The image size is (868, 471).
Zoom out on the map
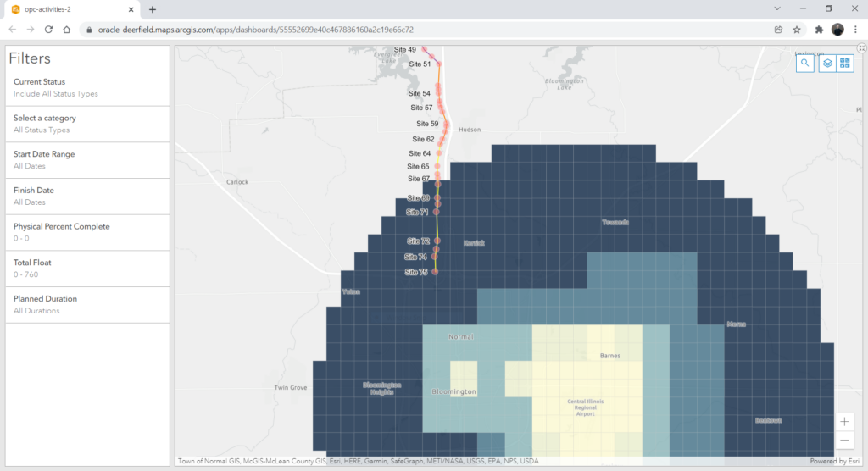click(x=844, y=440)
